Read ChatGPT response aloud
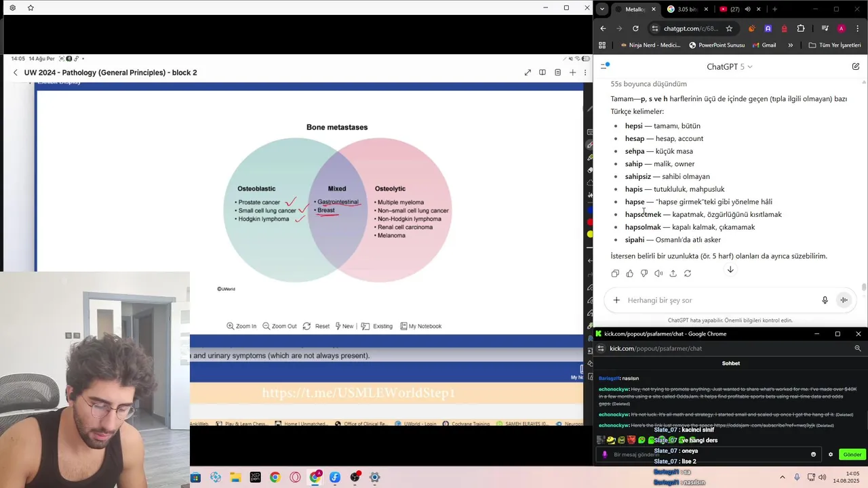Image resolution: width=868 pixels, height=488 pixels. pyautogui.click(x=658, y=273)
